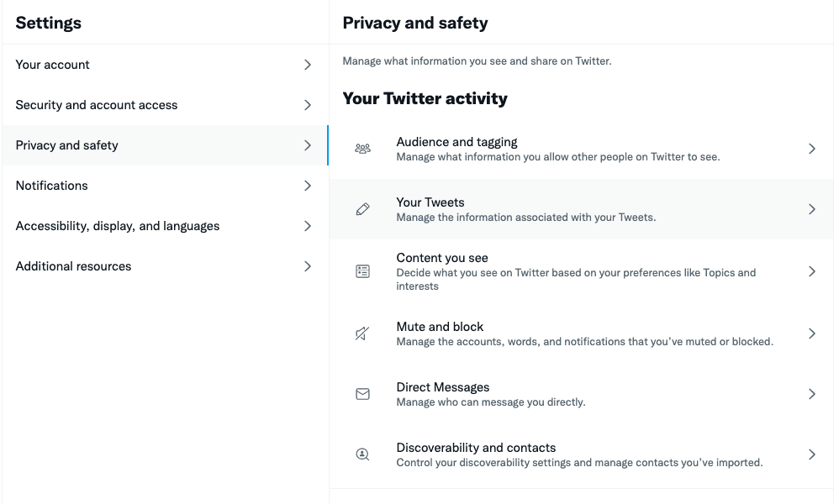The width and height of the screenshot is (839, 504).
Task: Open Your Tweets settings
Action: click(581, 209)
